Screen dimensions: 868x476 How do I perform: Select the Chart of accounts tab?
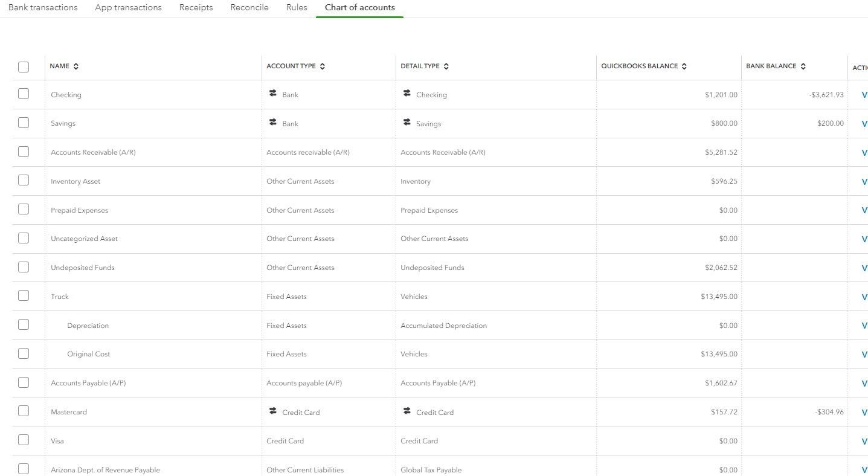[360, 7]
